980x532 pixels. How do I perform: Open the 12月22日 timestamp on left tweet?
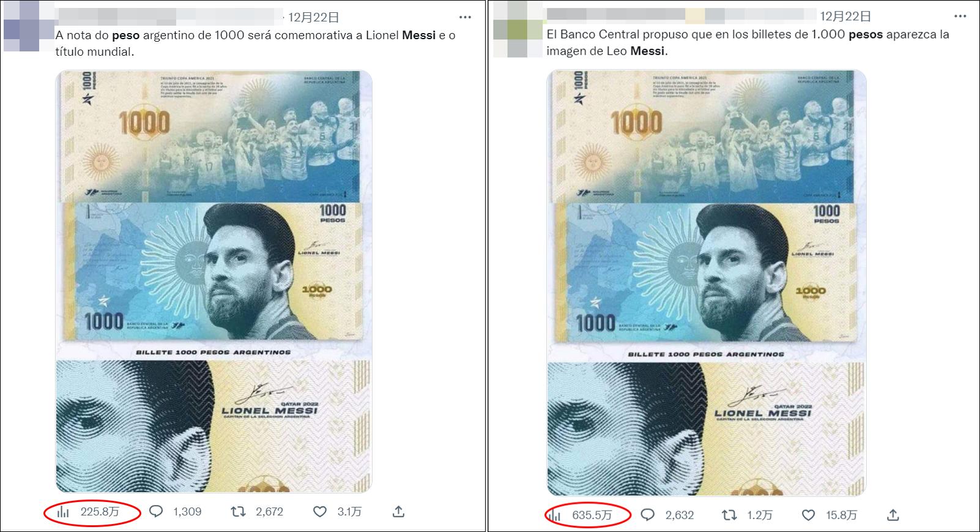313,17
